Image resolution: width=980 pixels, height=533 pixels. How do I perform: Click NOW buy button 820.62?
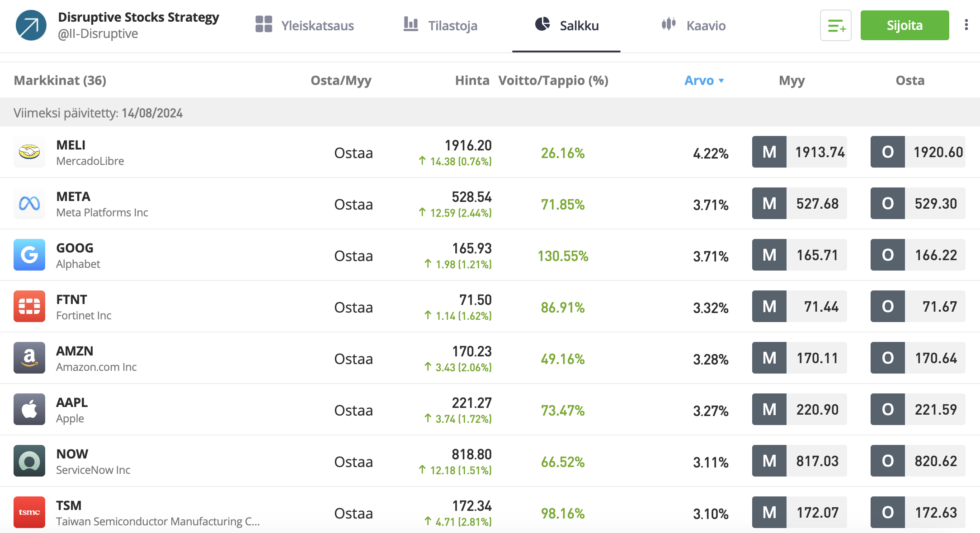[918, 461]
